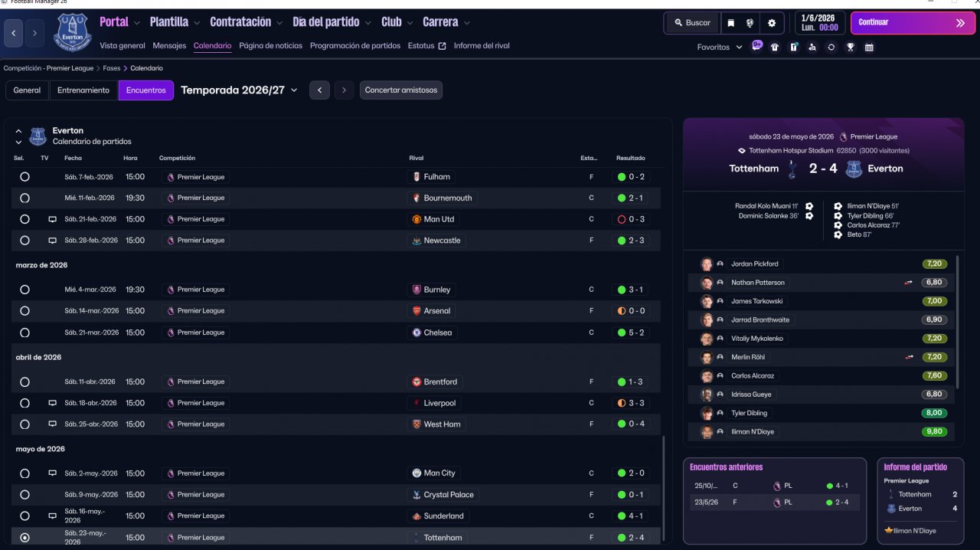
Task: Click the external link icon beside Estatus
Action: click(442, 46)
